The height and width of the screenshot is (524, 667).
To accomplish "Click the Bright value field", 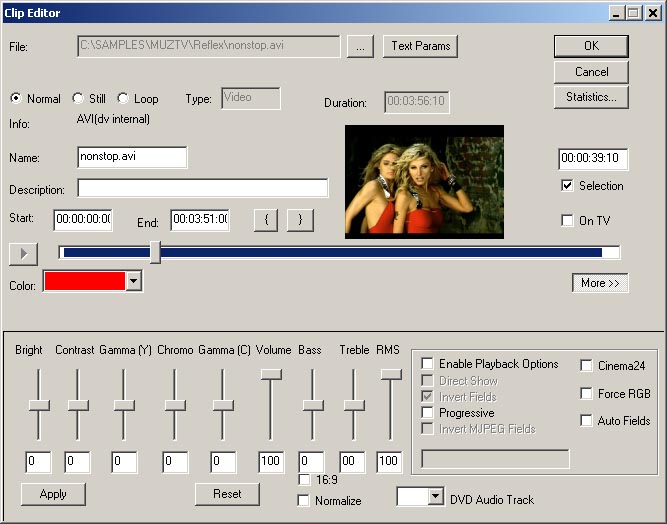I will click(38, 462).
